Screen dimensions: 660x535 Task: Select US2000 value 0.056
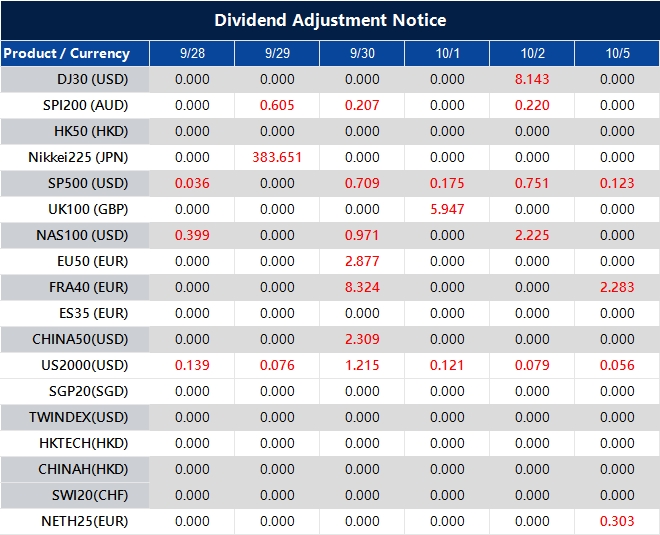pos(617,365)
